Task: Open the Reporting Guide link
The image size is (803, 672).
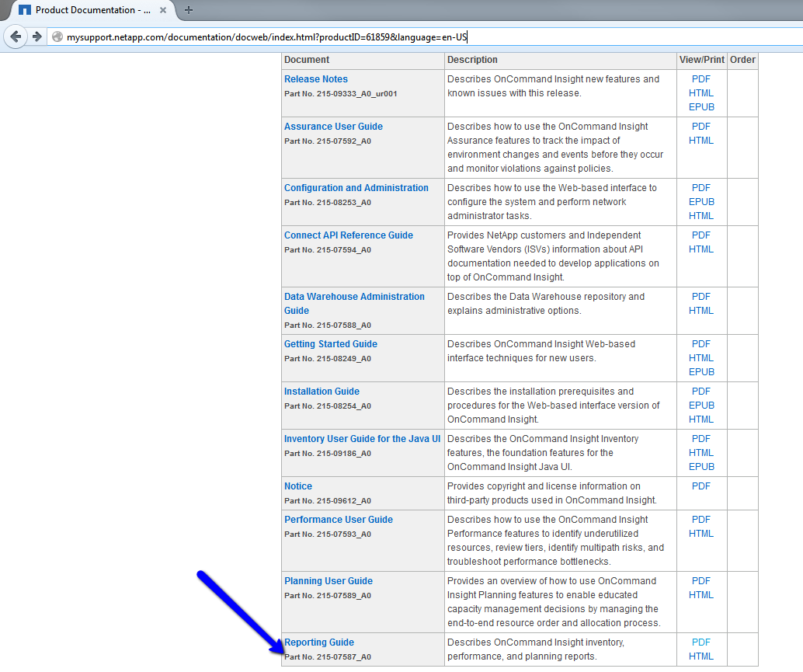Action: [319, 642]
